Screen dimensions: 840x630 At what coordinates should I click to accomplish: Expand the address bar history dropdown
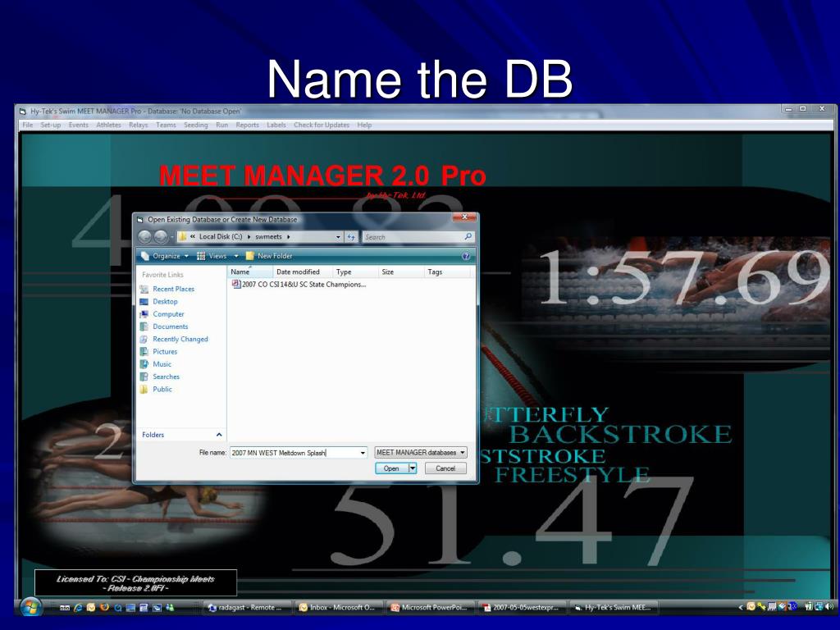click(x=338, y=237)
